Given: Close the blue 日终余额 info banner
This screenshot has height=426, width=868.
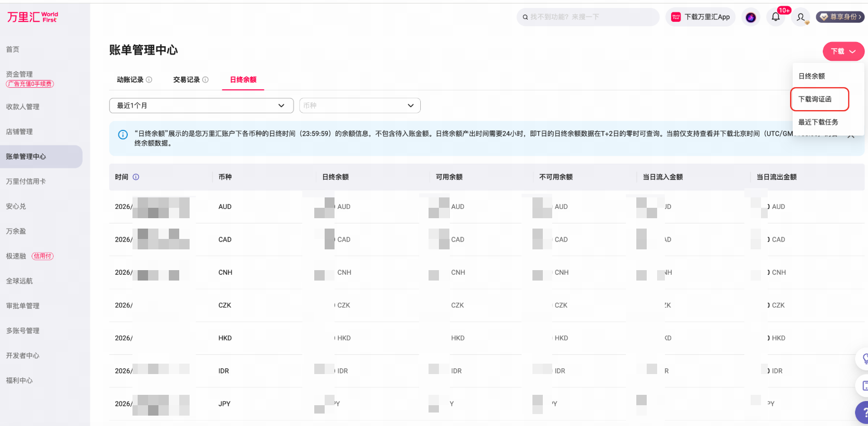Looking at the screenshot, I should click(x=851, y=136).
